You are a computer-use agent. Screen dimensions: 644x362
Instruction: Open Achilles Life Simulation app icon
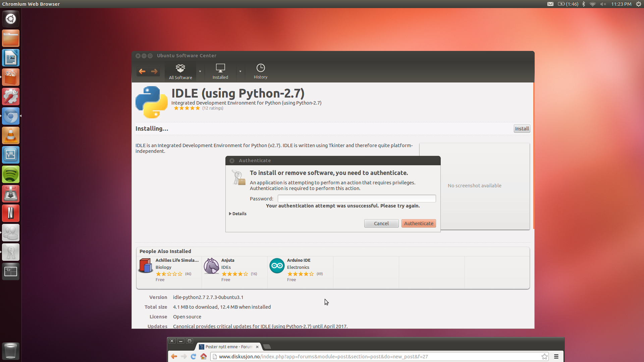tap(146, 266)
